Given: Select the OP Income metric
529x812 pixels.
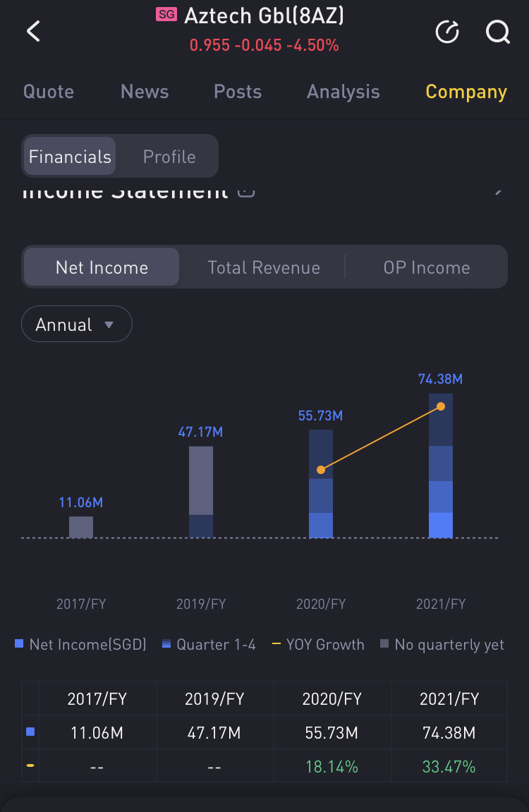Looking at the screenshot, I should click(x=427, y=267).
